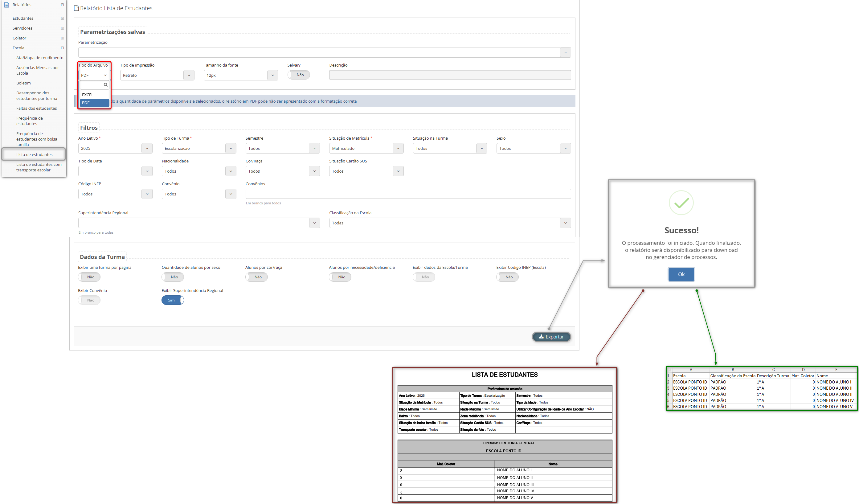The width and height of the screenshot is (859, 504).
Task: Open Situação de Matrícula dropdown
Action: (366, 148)
